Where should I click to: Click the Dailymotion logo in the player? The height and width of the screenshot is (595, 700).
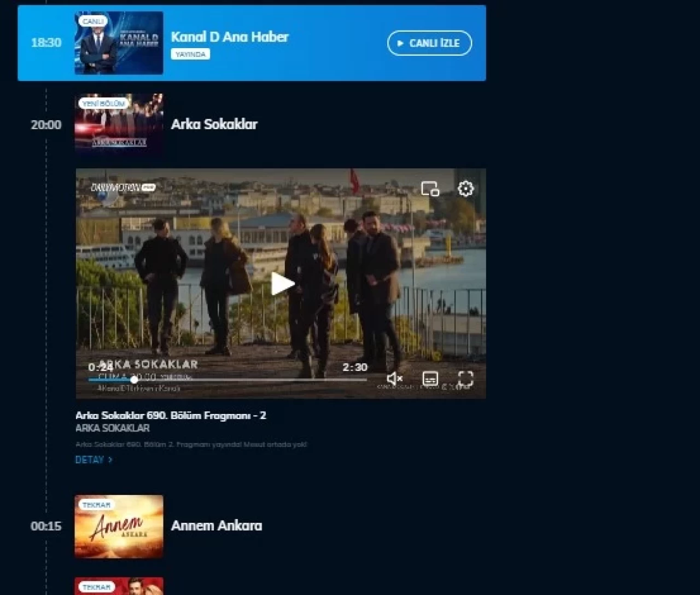[x=122, y=188]
